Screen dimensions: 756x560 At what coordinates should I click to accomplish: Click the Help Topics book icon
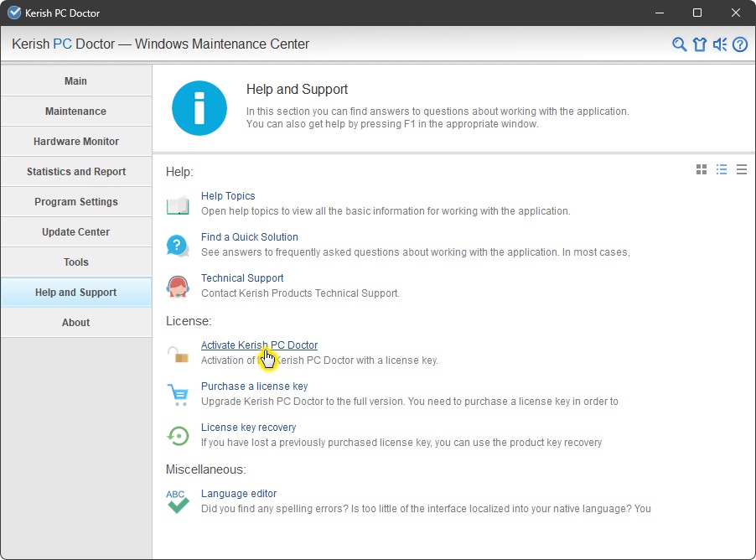click(178, 204)
